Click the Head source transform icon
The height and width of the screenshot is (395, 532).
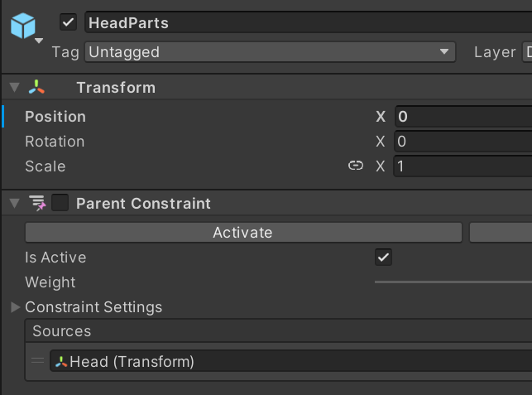(61, 362)
